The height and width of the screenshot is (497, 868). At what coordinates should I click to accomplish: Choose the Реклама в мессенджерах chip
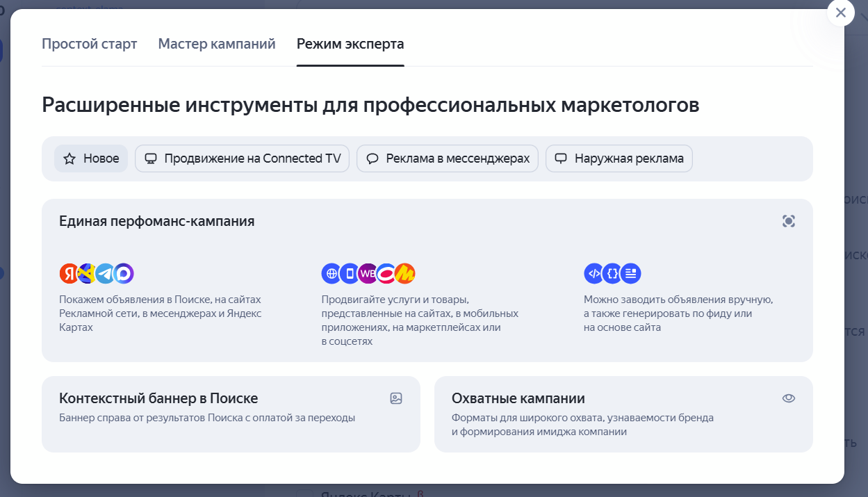448,158
